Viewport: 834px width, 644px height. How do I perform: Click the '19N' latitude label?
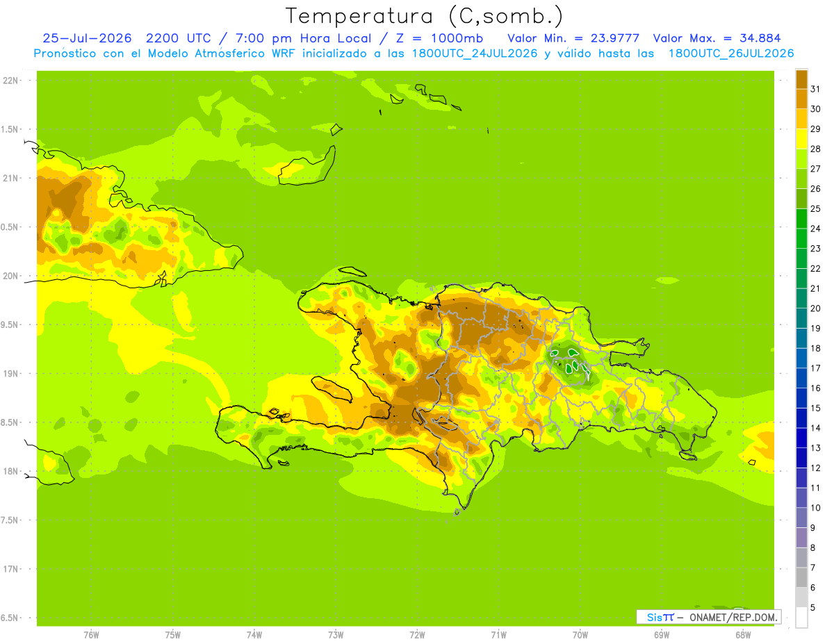pos(10,374)
